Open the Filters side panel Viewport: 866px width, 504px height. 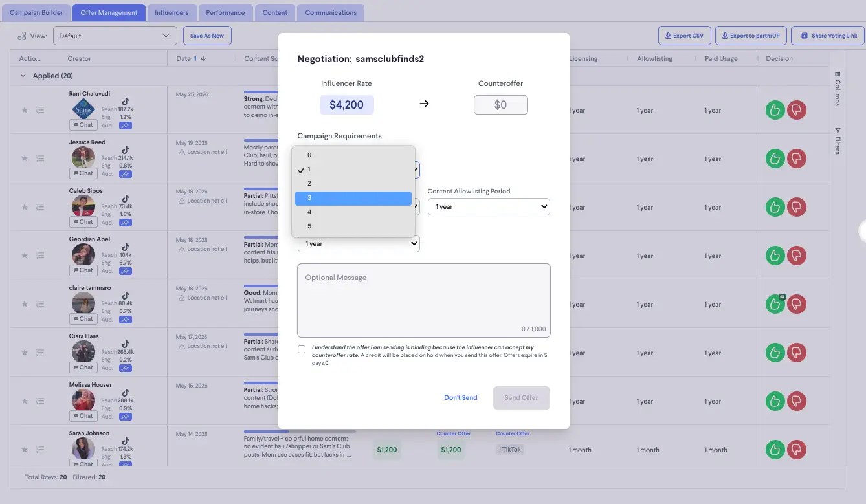[x=838, y=140]
